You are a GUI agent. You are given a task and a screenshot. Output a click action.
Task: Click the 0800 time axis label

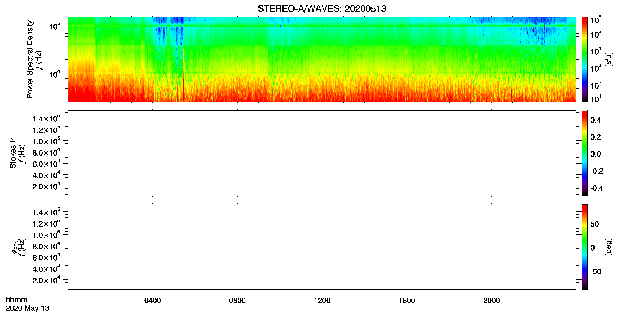click(x=237, y=301)
